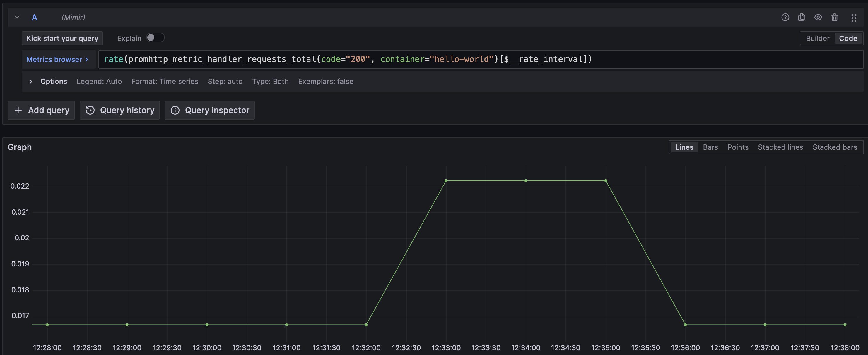Select the Bars visualization option

(x=710, y=147)
